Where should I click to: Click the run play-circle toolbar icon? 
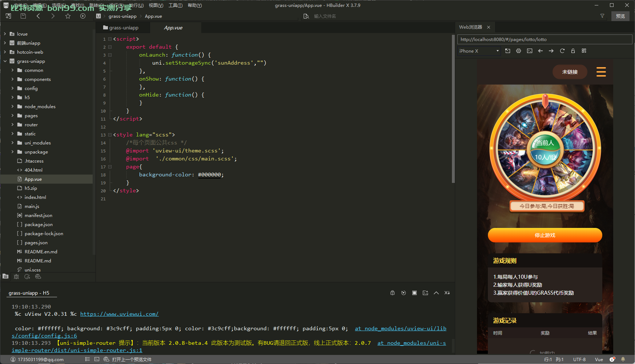[x=83, y=16]
